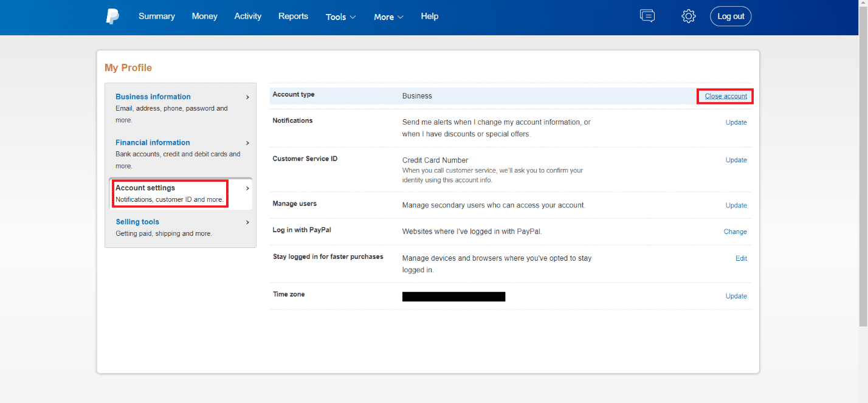Open the messages icon in header
868x403 pixels.
point(647,16)
